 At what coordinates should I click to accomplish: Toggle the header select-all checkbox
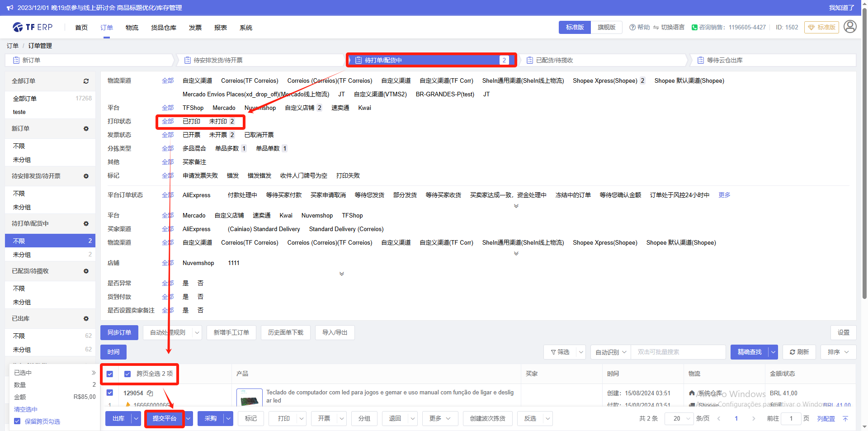(x=110, y=374)
